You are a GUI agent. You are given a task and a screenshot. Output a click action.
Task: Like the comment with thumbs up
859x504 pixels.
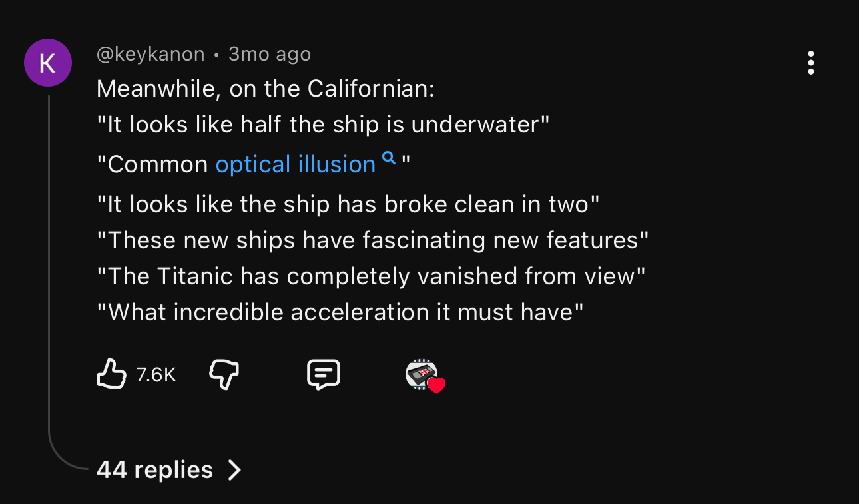(112, 374)
